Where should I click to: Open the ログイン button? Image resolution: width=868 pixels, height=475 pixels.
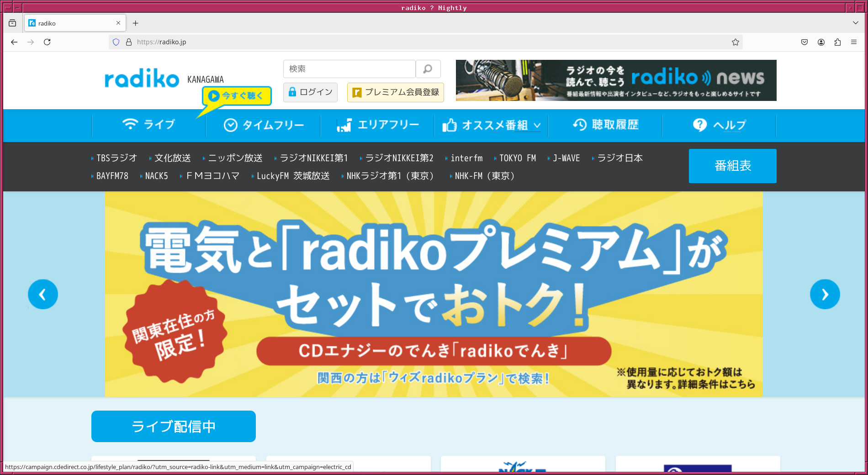[x=310, y=92]
